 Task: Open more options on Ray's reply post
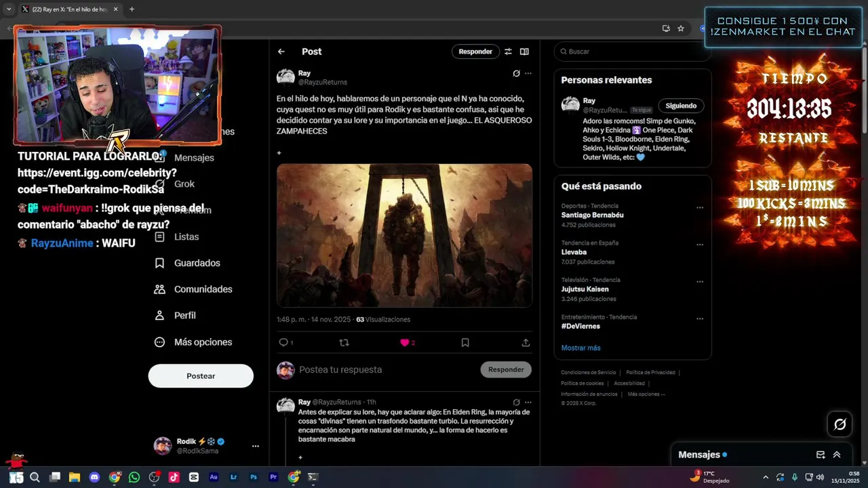pos(528,402)
